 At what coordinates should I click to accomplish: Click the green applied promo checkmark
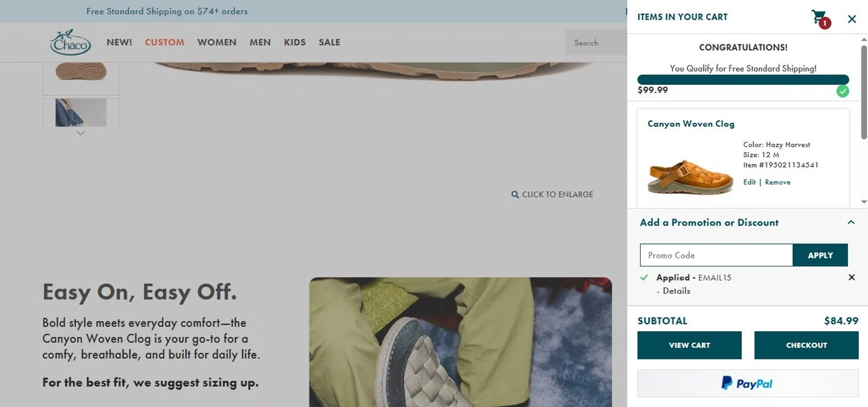[x=644, y=277]
